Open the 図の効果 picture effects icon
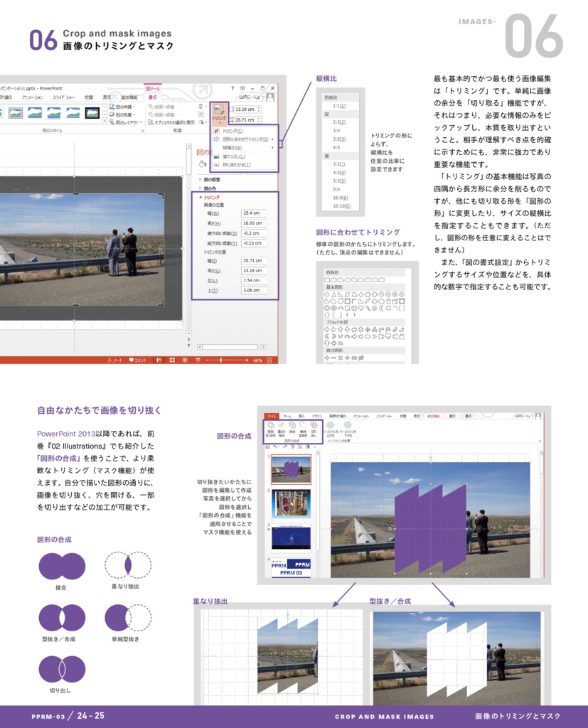This screenshot has height=728, width=588. pos(122,114)
